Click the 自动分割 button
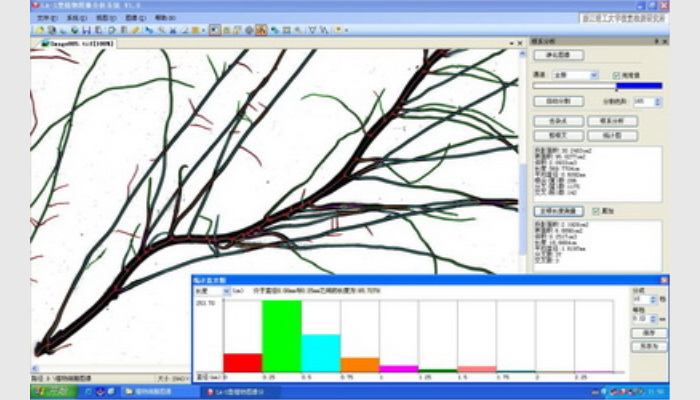The width and height of the screenshot is (700, 400). click(x=557, y=101)
